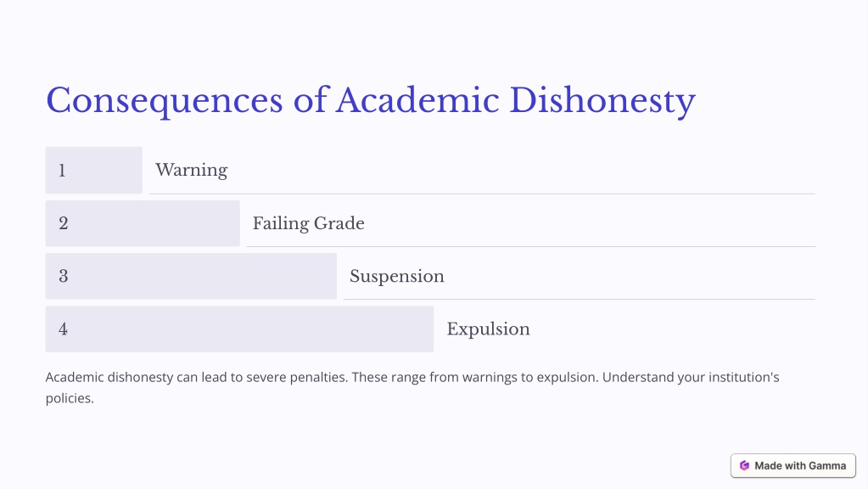This screenshot has width=868, height=489.
Task: Open the Made with Gamma badge
Action: (x=792, y=466)
